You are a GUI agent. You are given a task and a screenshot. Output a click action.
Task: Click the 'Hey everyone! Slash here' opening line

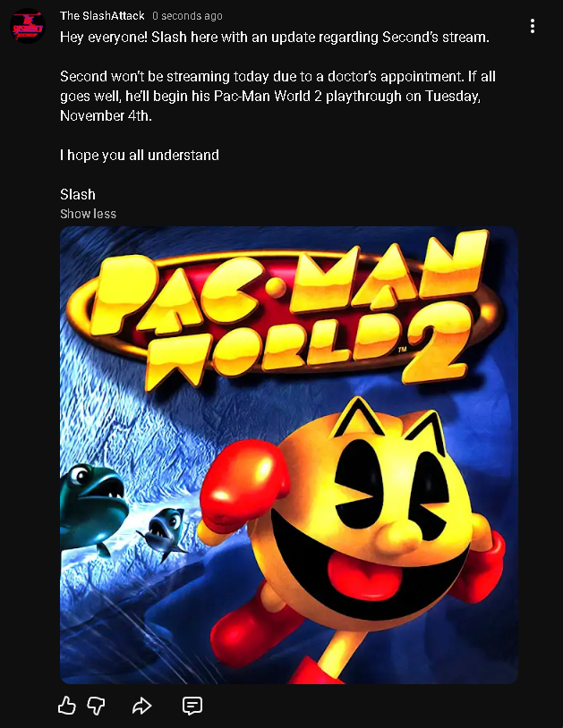click(x=275, y=38)
